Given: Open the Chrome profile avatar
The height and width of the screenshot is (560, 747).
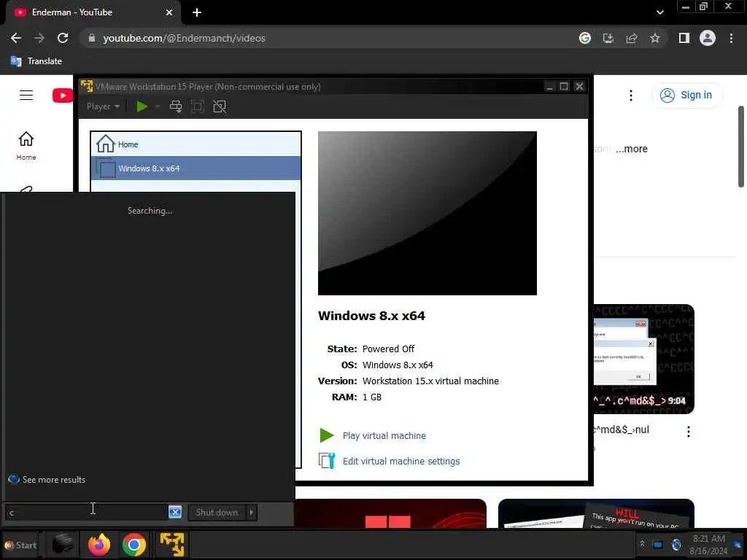Looking at the screenshot, I should 708,38.
